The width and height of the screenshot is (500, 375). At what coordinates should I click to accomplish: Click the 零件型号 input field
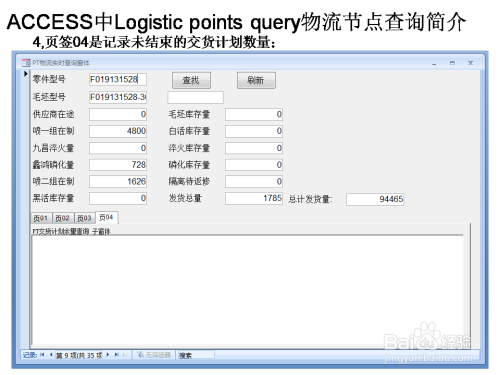(118, 79)
